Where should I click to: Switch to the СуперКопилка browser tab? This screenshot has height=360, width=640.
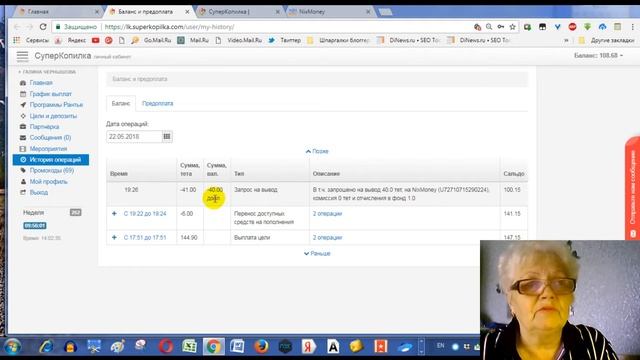[x=240, y=12]
